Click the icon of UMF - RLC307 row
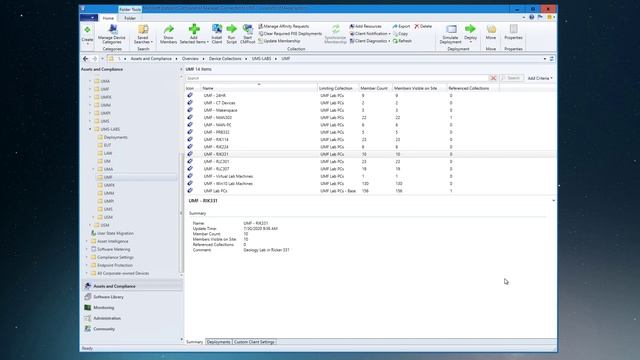This screenshot has height=360, width=640. tap(190, 169)
